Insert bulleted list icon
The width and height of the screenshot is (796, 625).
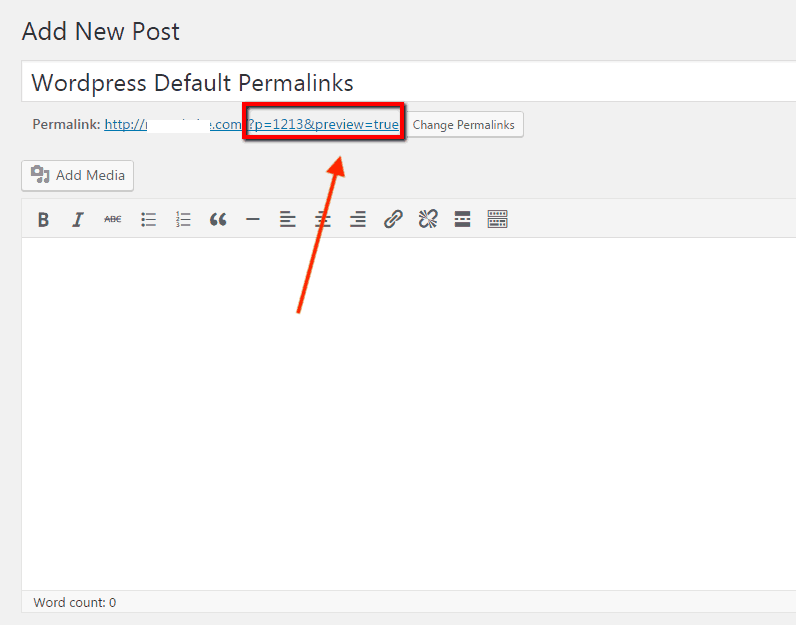pos(148,219)
